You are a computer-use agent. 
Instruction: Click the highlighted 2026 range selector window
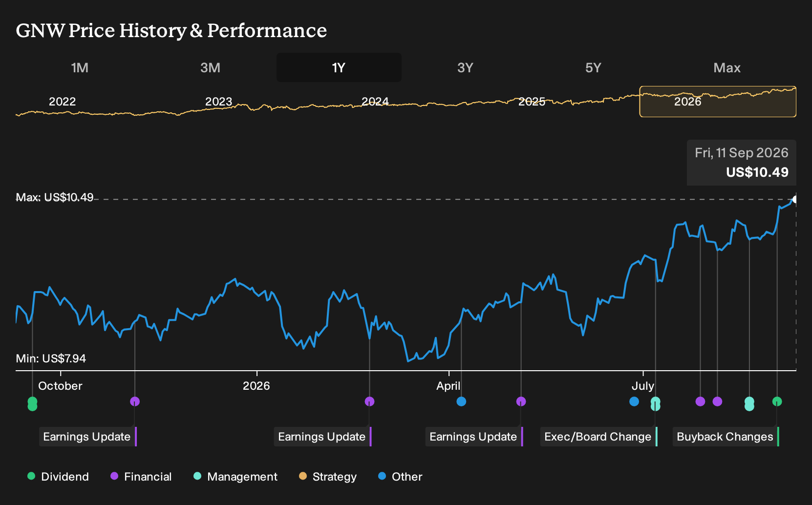coord(718,102)
